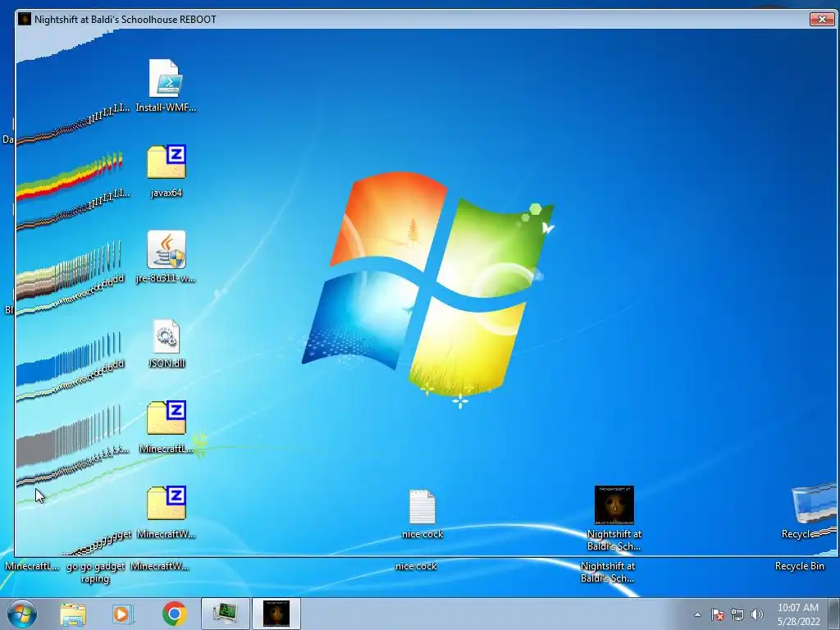Select the 'MinecraftW...' label on the desktop behind
The height and width of the screenshot is (630, 840).
pos(160,566)
